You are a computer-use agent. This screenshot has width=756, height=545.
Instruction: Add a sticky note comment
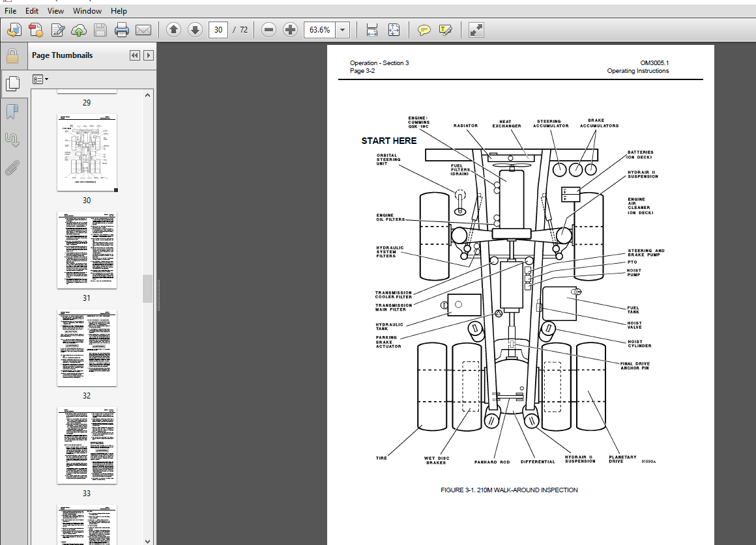424,30
